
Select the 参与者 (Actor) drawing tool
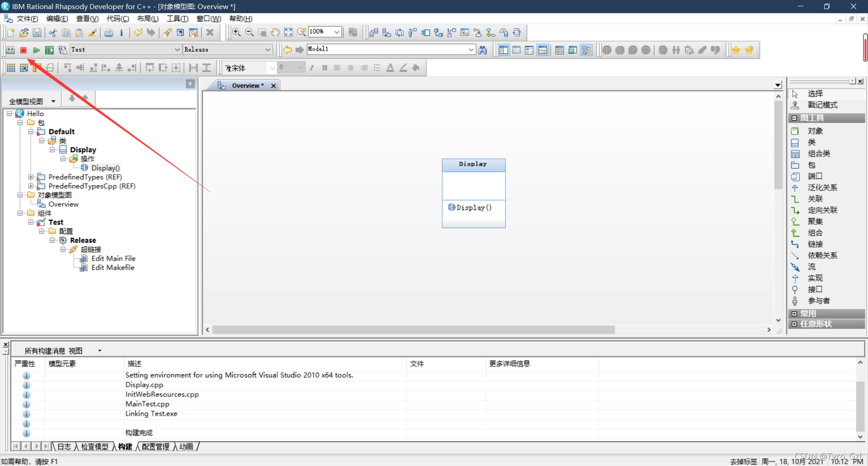tap(819, 301)
